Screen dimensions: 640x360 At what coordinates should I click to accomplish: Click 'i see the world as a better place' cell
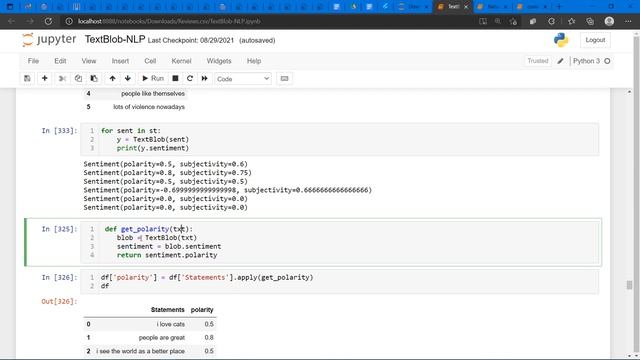pyautogui.click(x=140, y=351)
